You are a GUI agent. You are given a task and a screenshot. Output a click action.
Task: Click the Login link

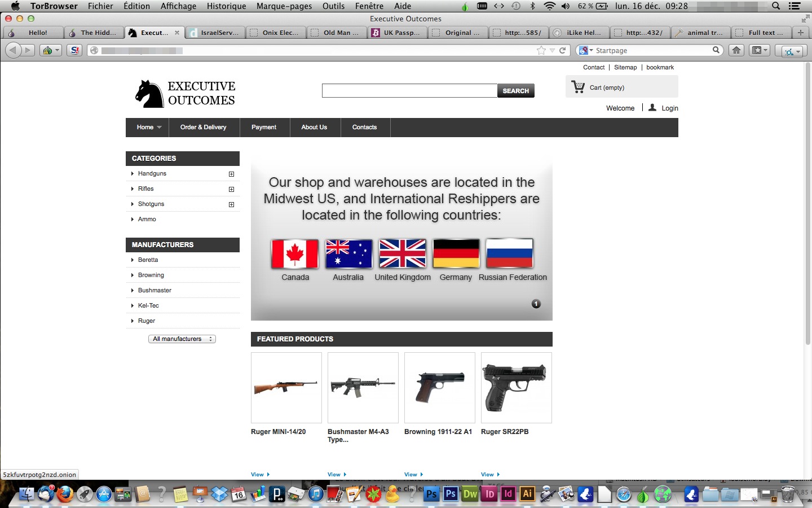click(x=670, y=108)
